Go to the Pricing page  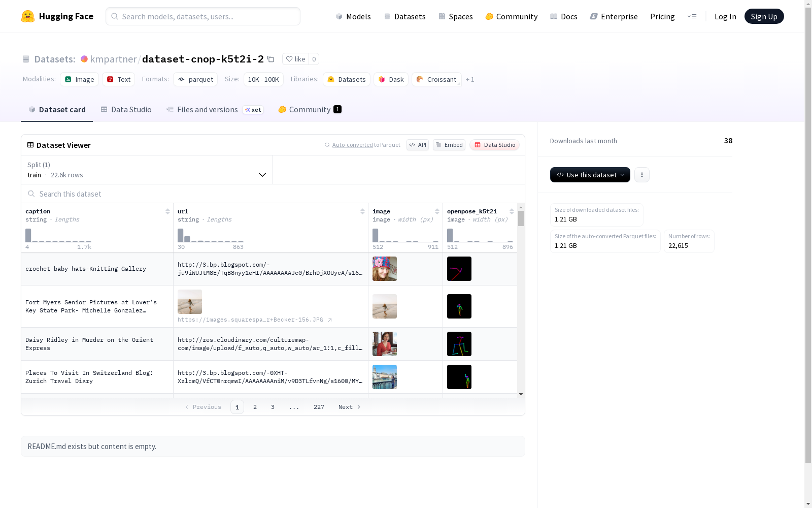[662, 16]
